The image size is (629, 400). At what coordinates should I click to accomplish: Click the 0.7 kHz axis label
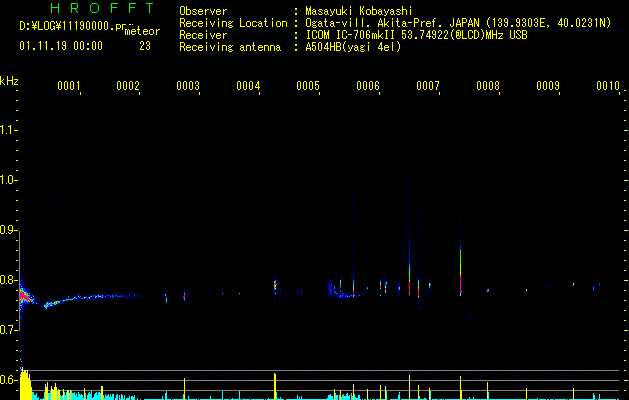[8, 330]
